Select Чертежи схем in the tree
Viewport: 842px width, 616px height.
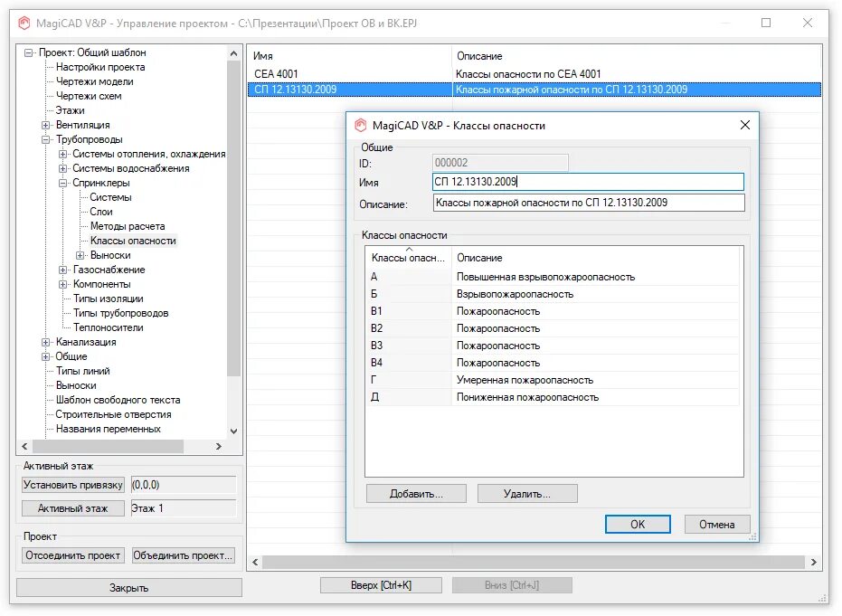pyautogui.click(x=89, y=96)
